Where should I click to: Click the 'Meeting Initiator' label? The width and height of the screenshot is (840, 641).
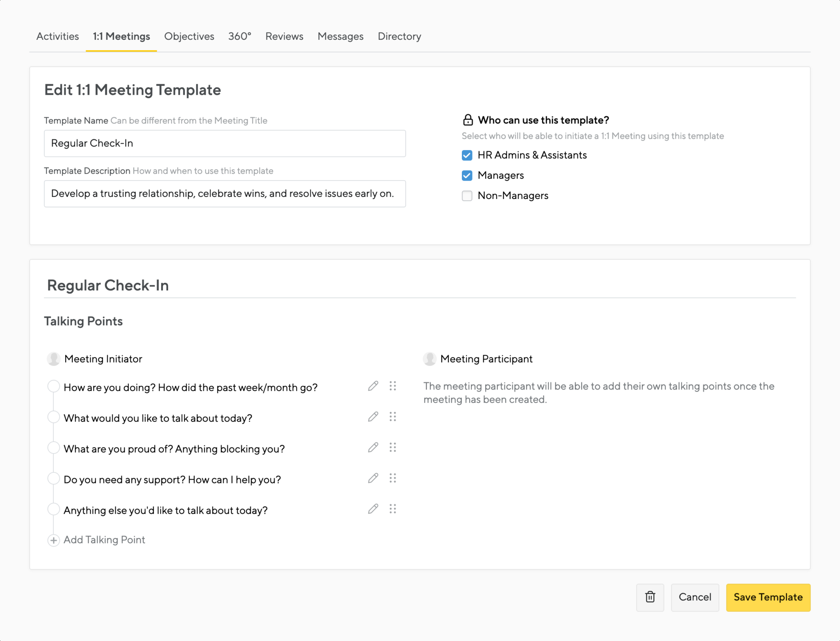[x=103, y=359]
